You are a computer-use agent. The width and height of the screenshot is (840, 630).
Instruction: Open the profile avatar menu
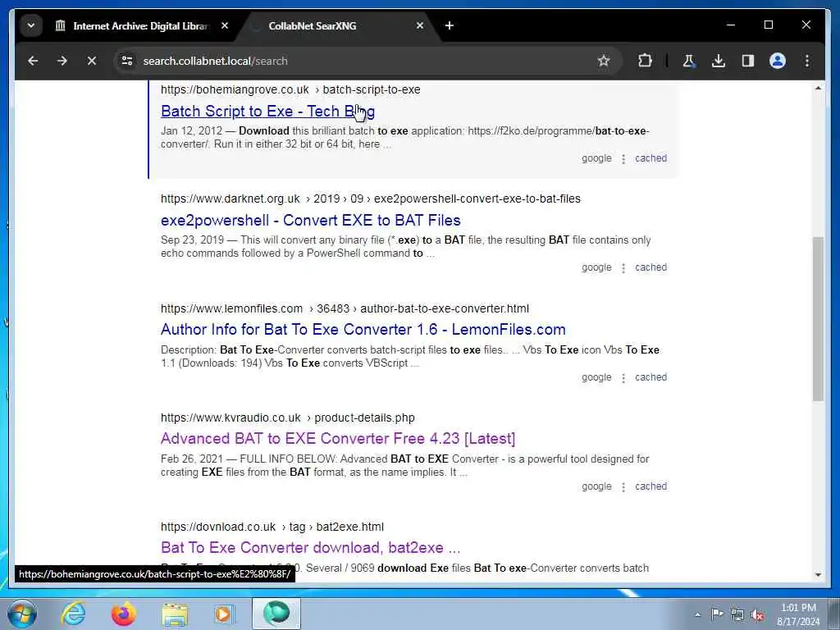pyautogui.click(x=778, y=61)
